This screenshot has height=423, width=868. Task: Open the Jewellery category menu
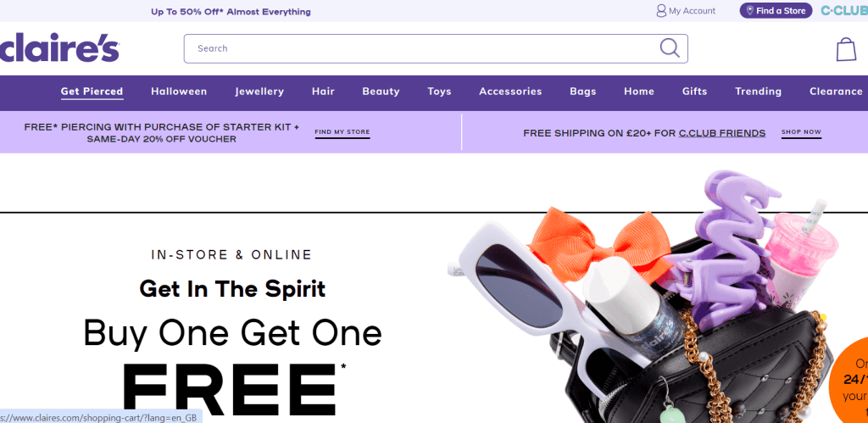259,92
